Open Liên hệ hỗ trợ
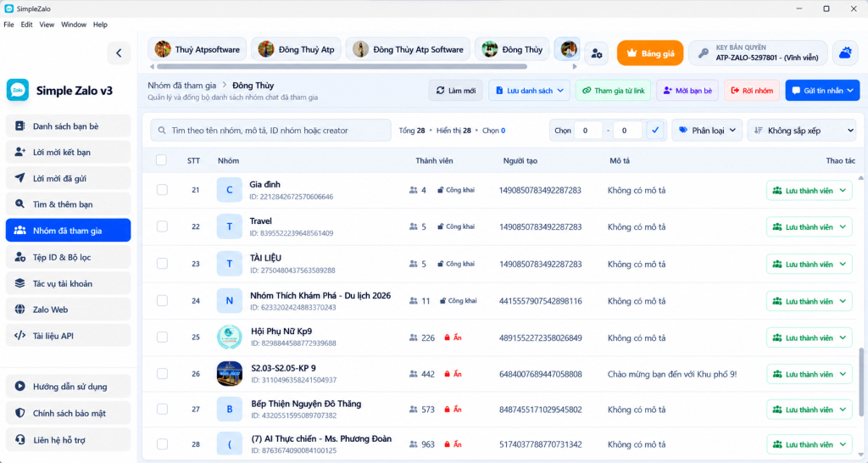 coord(68,440)
